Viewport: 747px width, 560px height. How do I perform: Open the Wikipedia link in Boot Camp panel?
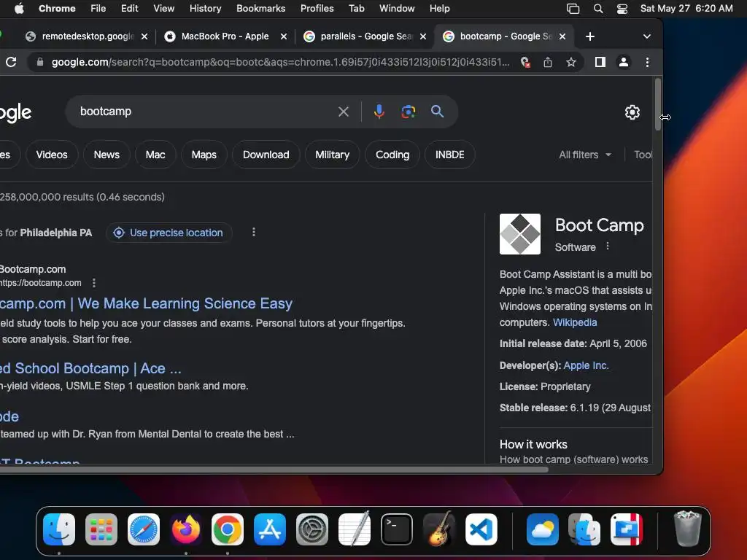[x=575, y=322]
